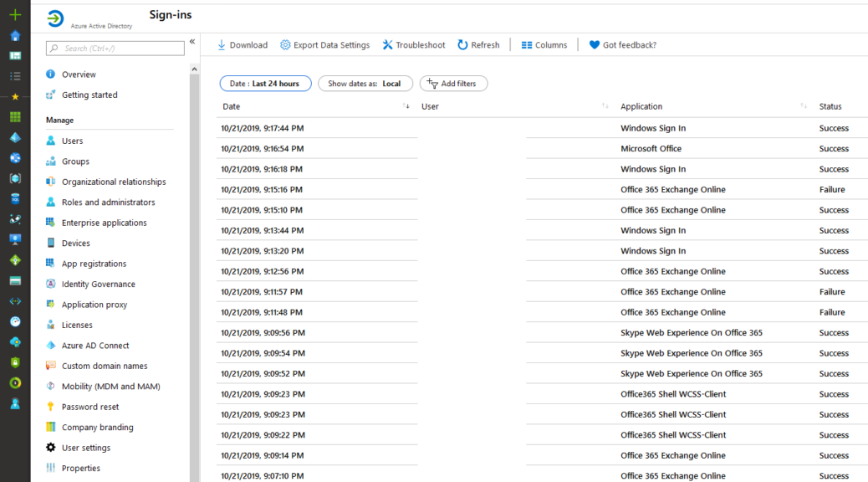This screenshot has width=868, height=482.
Task: Open Properties in side menu
Action: point(81,468)
